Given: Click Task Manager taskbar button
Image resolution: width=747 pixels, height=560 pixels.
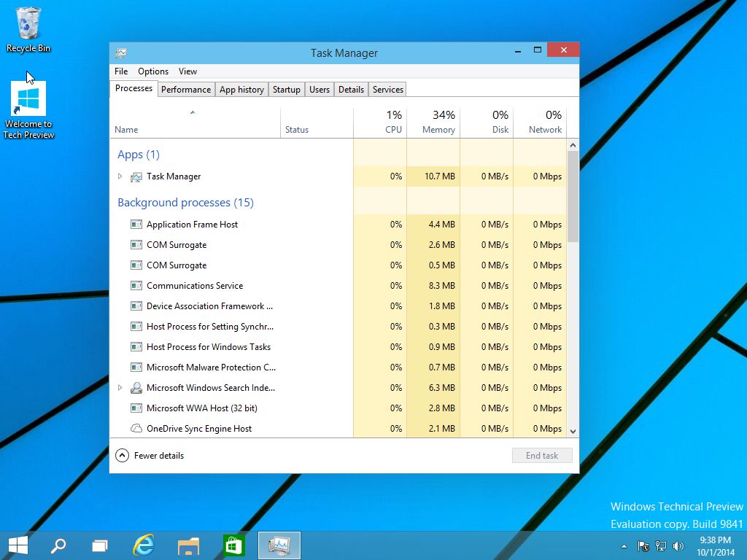Looking at the screenshot, I should tap(279, 545).
